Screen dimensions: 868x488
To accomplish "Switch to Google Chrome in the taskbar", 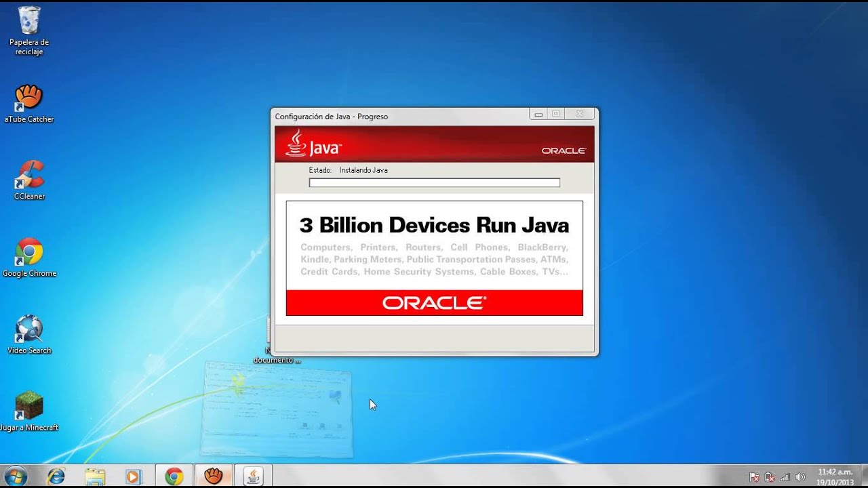I will tap(174, 476).
